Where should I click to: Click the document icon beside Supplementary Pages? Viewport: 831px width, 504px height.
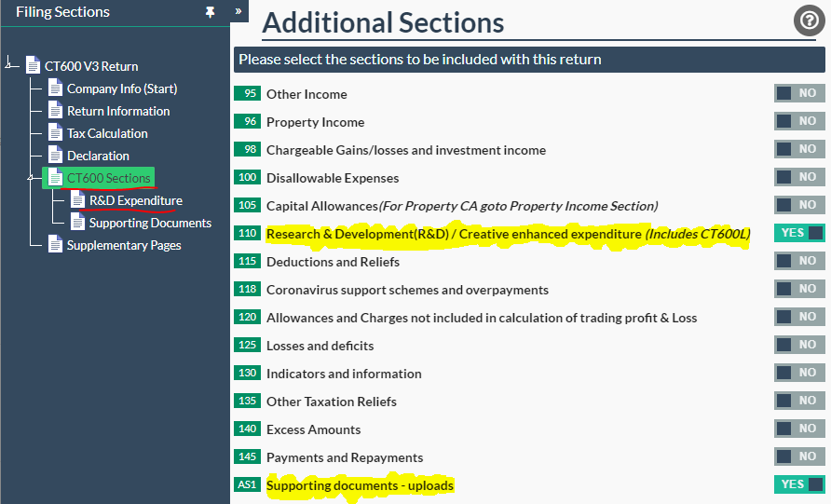pyautogui.click(x=56, y=245)
